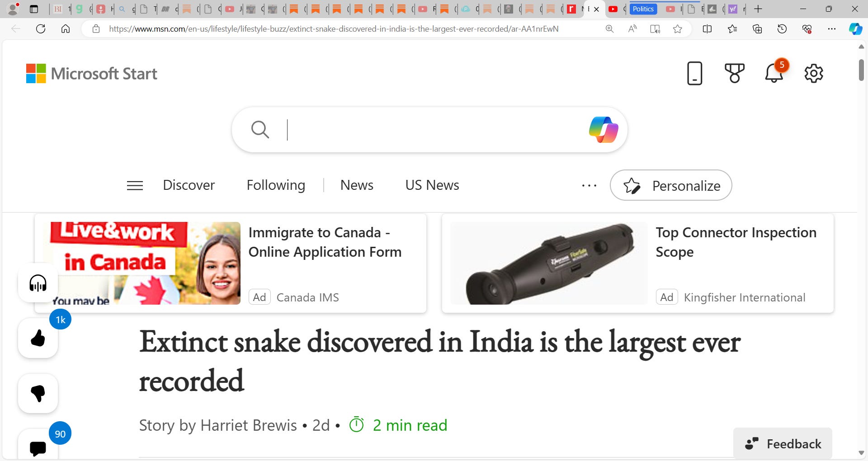The width and height of the screenshot is (868, 461).
Task: Click the search magnifier icon
Action: click(x=260, y=130)
